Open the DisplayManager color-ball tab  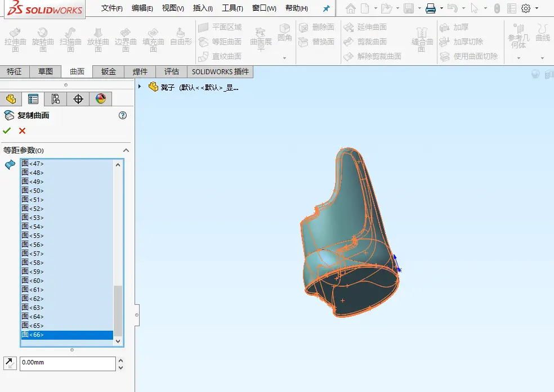[x=101, y=99]
